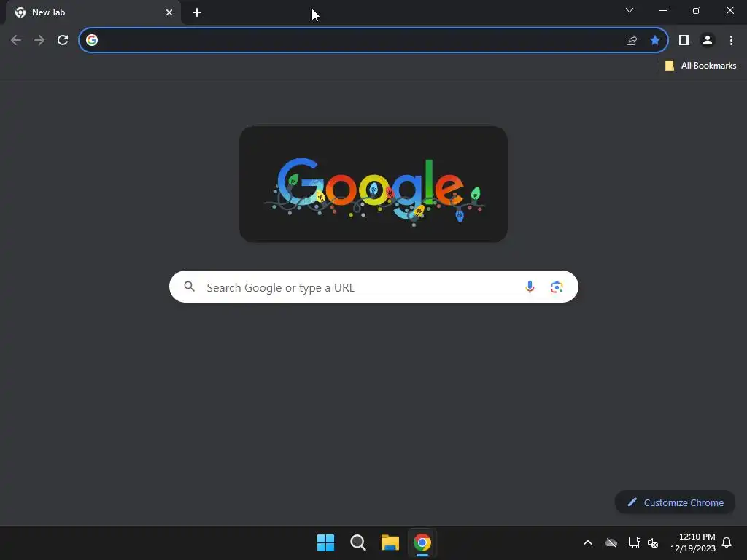Screen dimensions: 747x560
Task: Click Customize Chrome button
Action: click(675, 502)
